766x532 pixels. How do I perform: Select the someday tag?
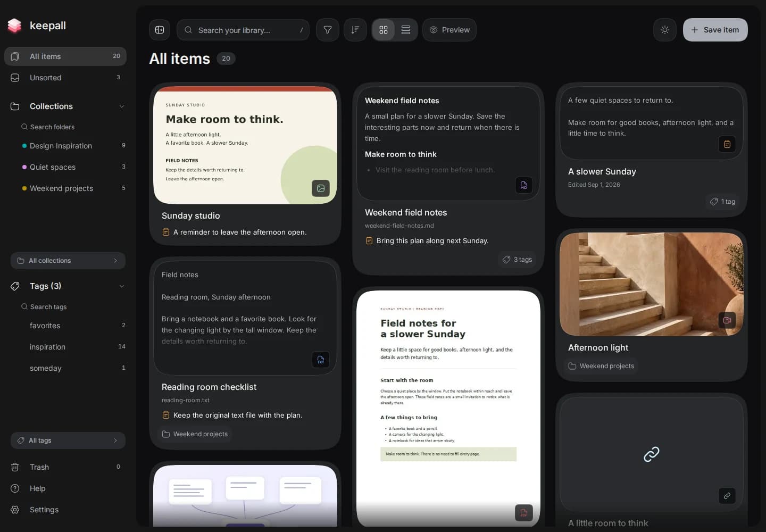point(73,368)
